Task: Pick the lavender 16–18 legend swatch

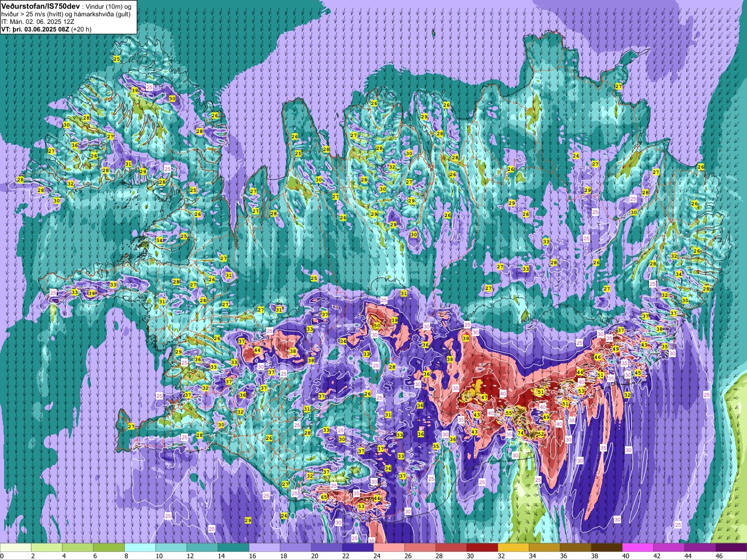Action: [x=264, y=548]
